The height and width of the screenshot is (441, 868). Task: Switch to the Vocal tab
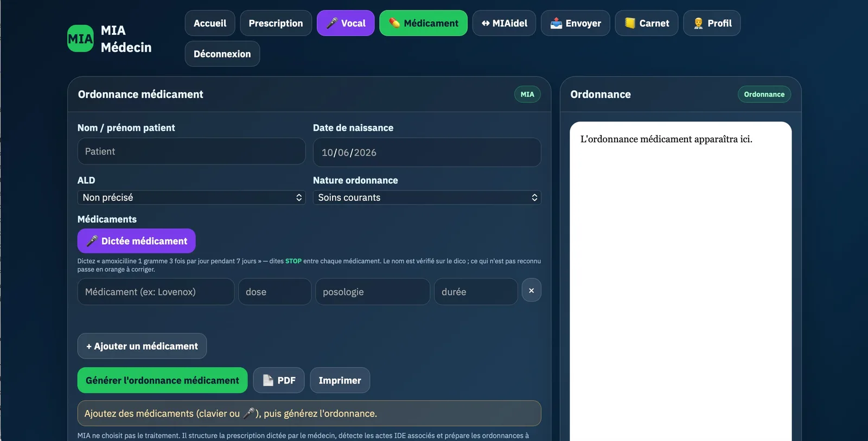pos(346,23)
